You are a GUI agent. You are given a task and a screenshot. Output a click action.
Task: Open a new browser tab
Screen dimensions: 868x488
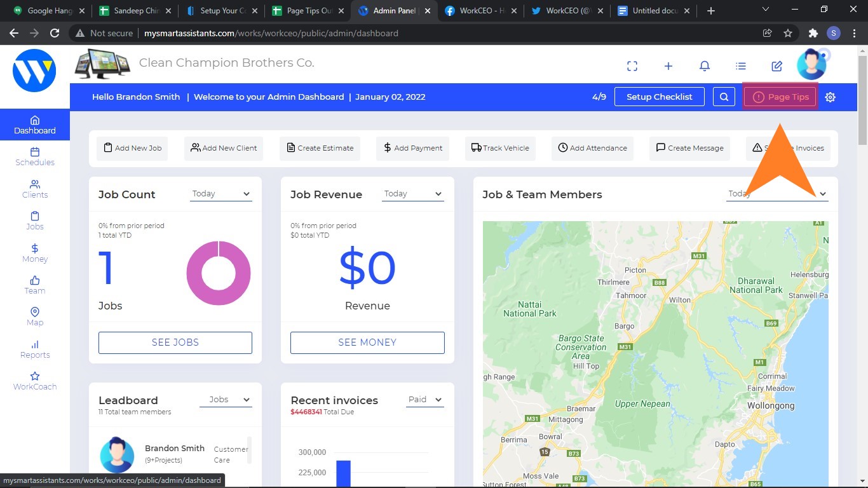click(711, 11)
